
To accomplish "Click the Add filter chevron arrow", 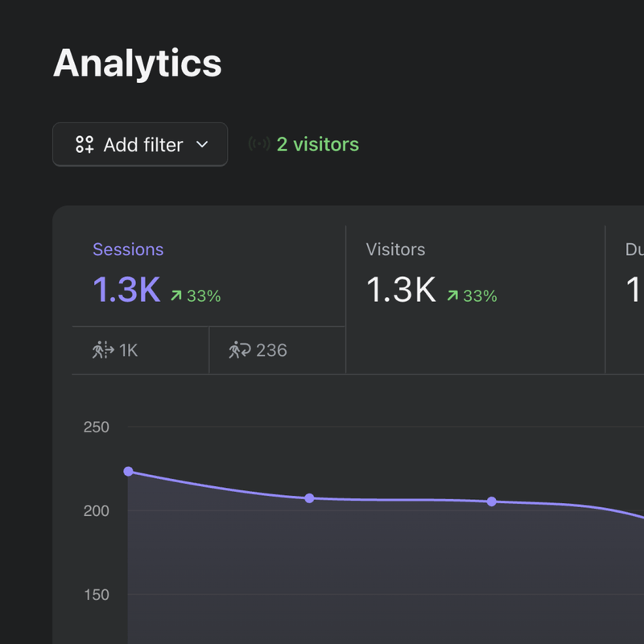I will tap(202, 144).
